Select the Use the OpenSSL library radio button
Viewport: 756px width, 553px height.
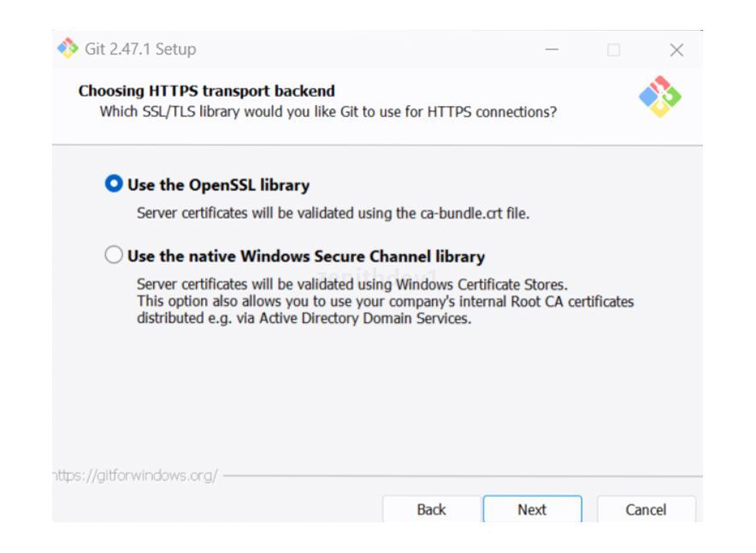tap(114, 184)
